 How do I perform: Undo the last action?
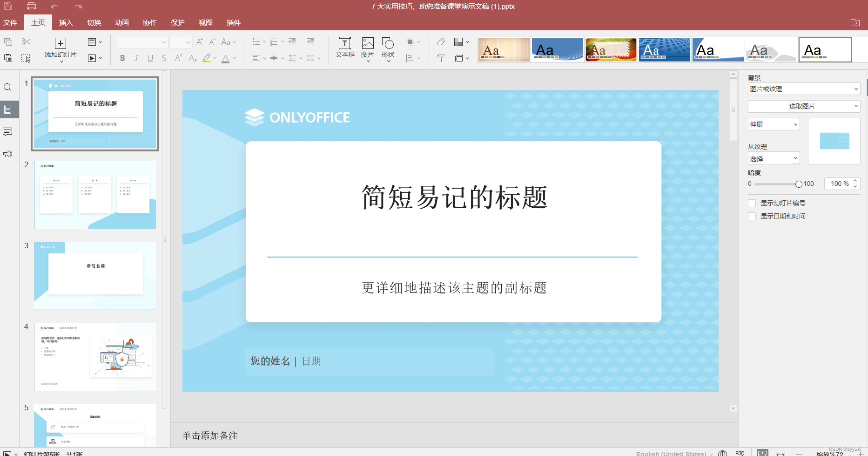pyautogui.click(x=54, y=7)
